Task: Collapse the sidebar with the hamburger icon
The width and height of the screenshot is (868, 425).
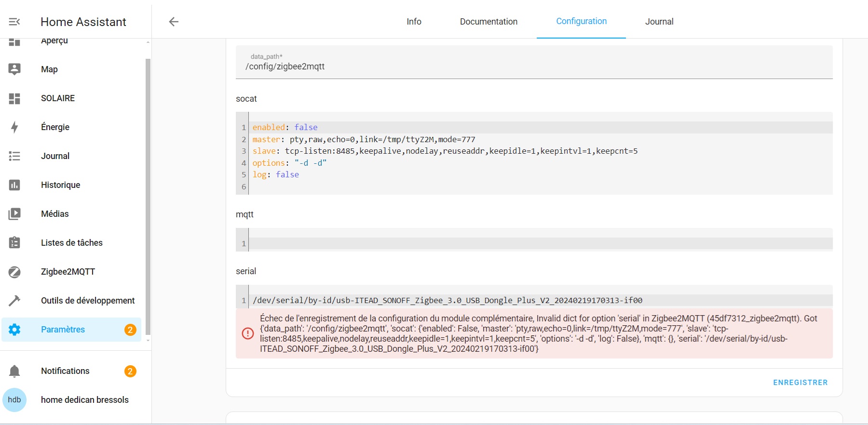Action: pyautogui.click(x=14, y=22)
